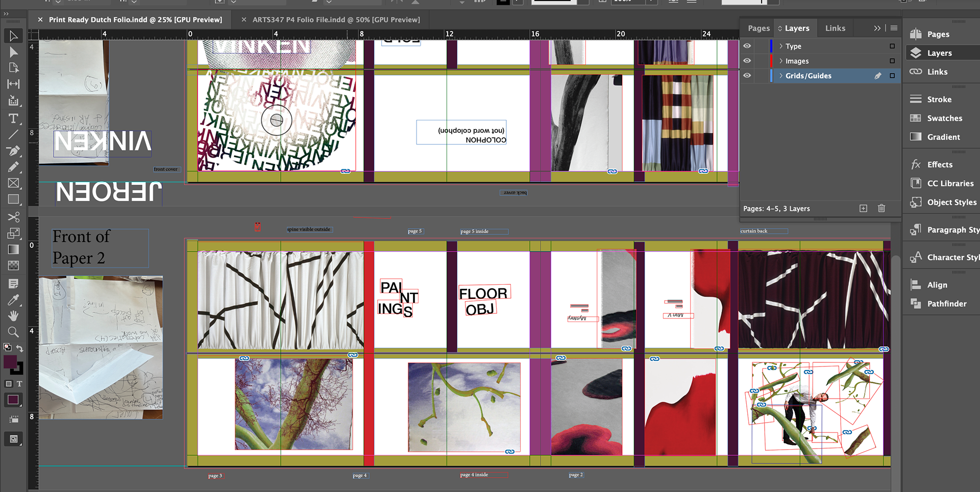Toggle the view options in the toolbar
Viewport: 980px width, 492px height.
click(14, 419)
